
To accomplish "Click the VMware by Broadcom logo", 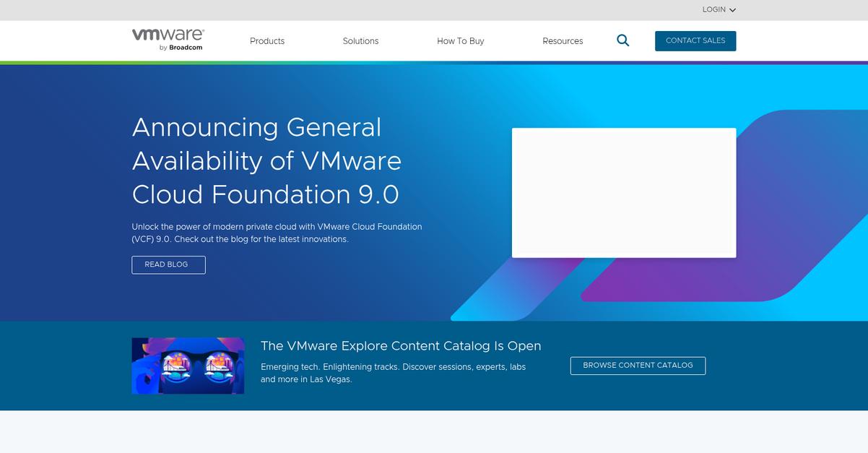I will coord(168,40).
